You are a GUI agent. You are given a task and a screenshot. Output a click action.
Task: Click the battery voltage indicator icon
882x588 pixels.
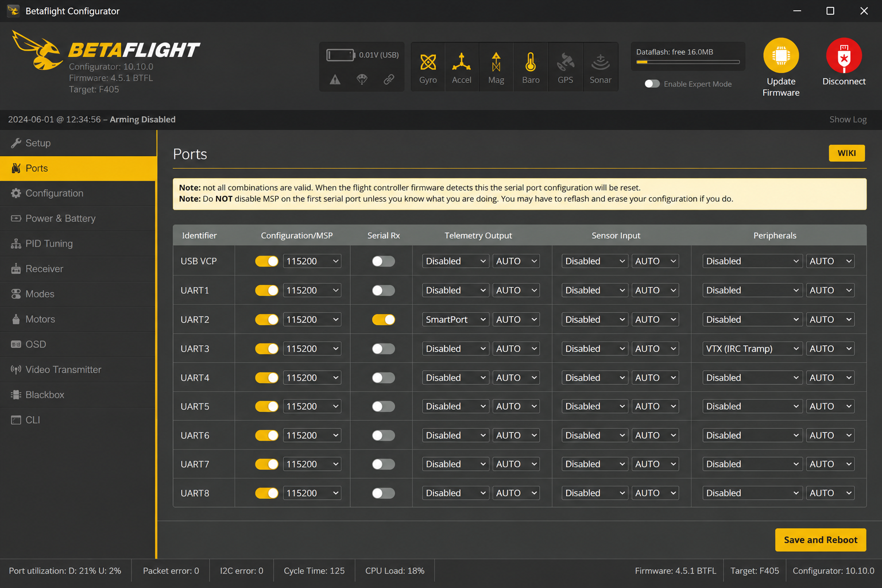click(341, 55)
